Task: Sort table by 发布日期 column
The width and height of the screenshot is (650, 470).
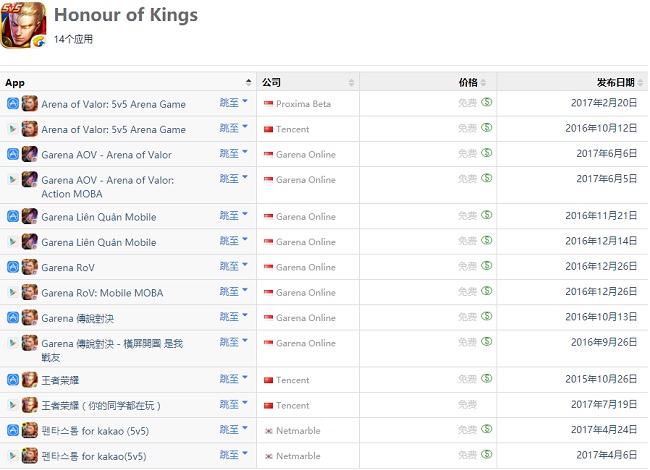Action: pos(640,82)
